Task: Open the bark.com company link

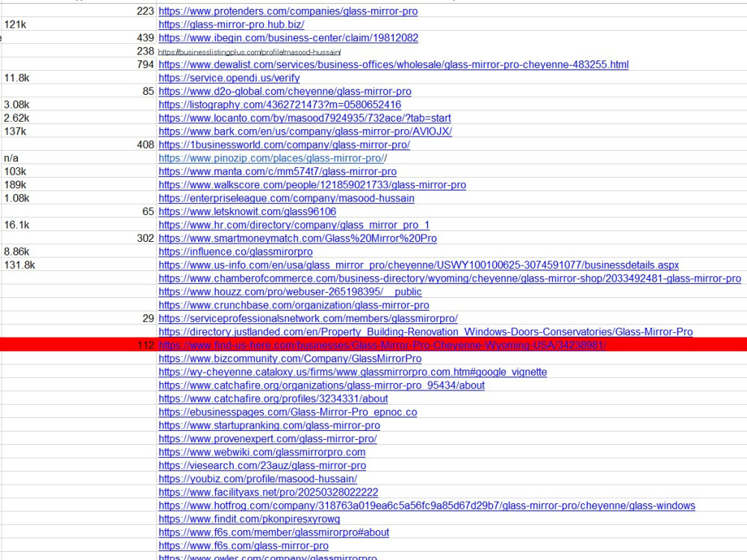Action: tap(305, 131)
